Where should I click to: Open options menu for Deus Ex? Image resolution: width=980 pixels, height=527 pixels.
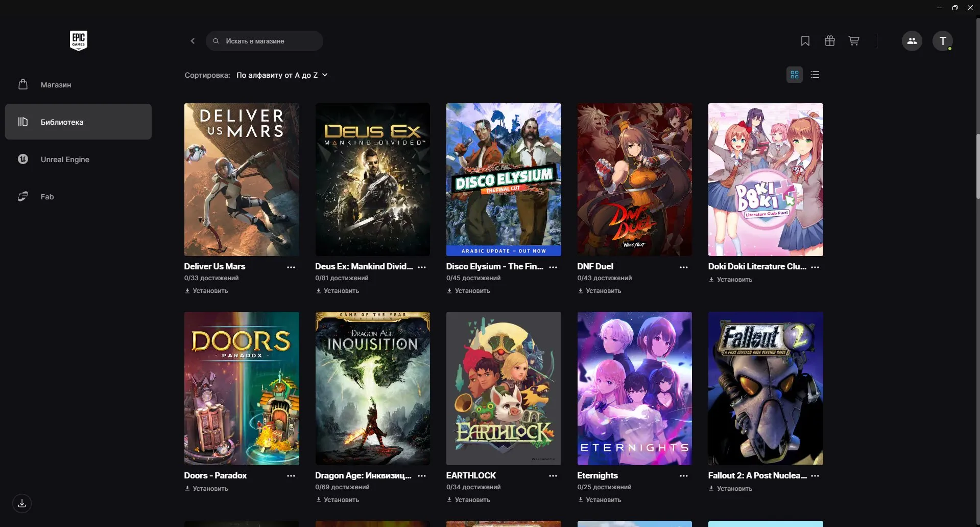422,267
